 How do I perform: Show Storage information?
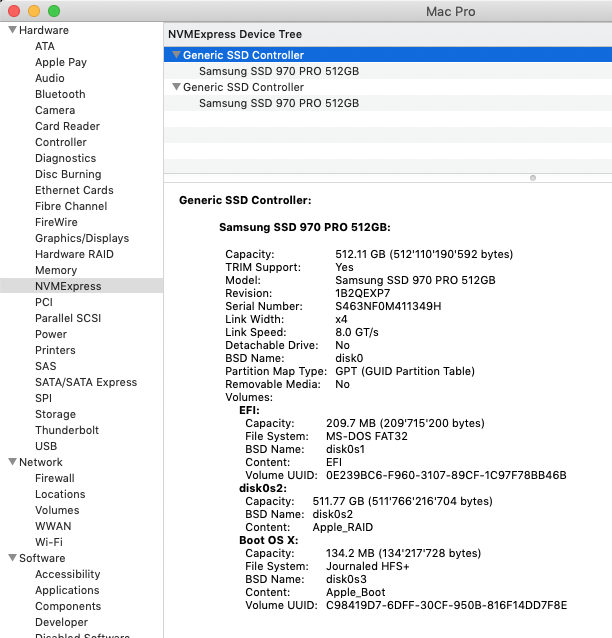click(x=55, y=414)
